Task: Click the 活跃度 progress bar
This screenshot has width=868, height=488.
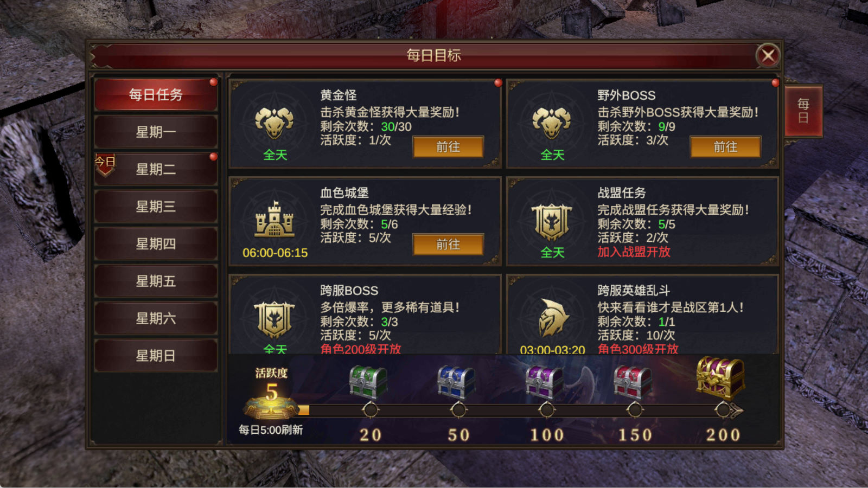Action: pyautogui.click(x=518, y=410)
